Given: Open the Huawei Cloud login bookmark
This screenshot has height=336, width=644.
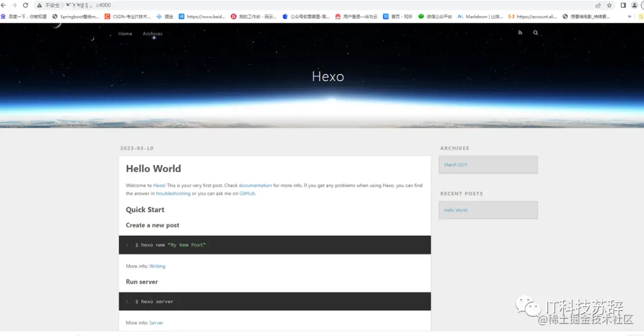Looking at the screenshot, I should [x=356, y=17].
